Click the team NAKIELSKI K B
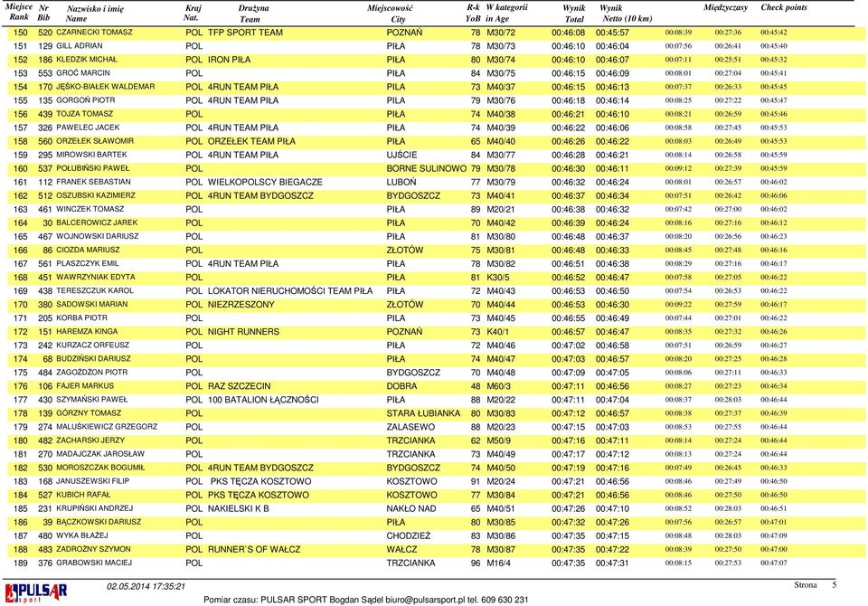 (x=239, y=508)
